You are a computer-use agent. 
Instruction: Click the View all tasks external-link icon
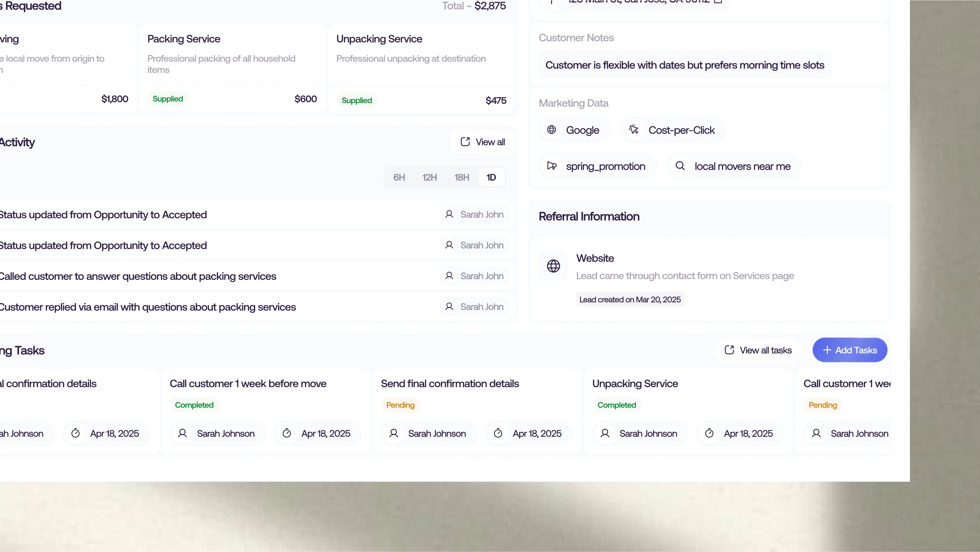pos(729,350)
